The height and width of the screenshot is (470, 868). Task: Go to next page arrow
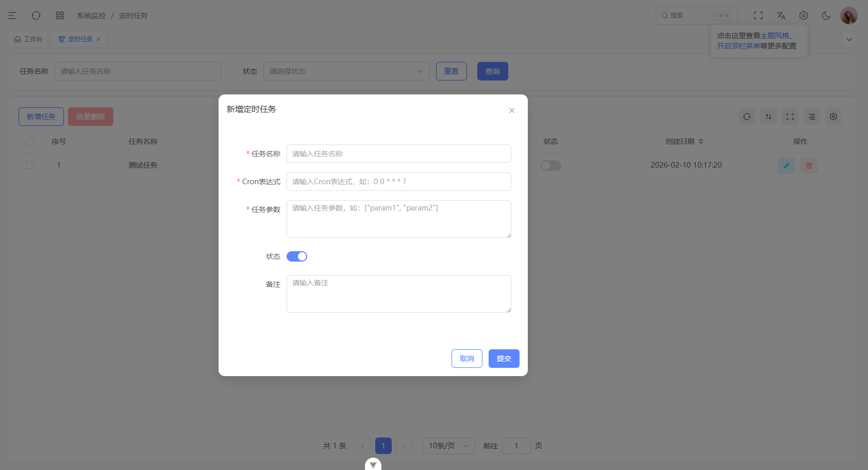(x=404, y=446)
